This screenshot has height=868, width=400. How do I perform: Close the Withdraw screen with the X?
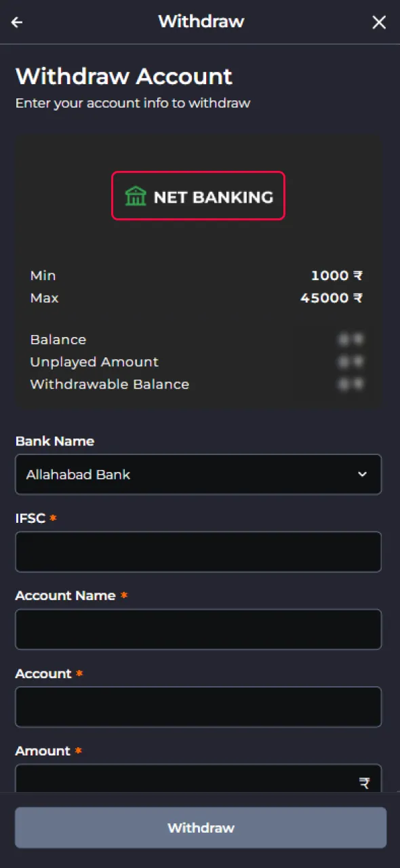tap(379, 22)
